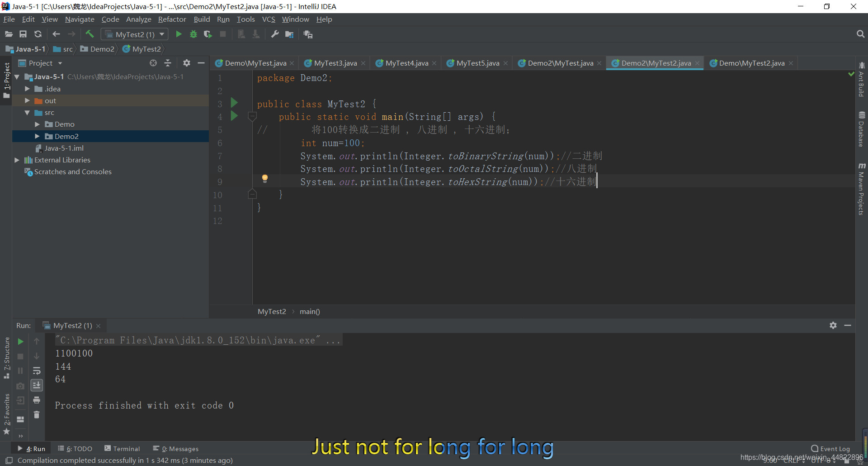
Task: Toggle the Structure side tool window
Action: pos(7,358)
